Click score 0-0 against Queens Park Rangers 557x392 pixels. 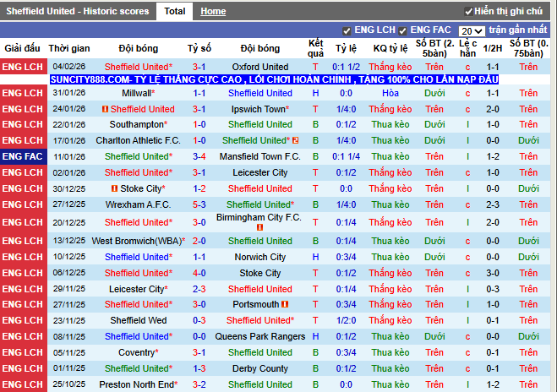[199, 336]
